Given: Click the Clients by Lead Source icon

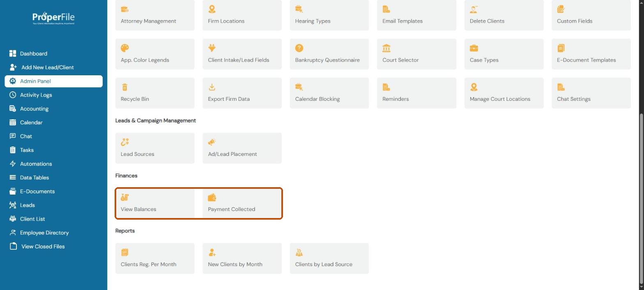Looking at the screenshot, I should coord(299,253).
